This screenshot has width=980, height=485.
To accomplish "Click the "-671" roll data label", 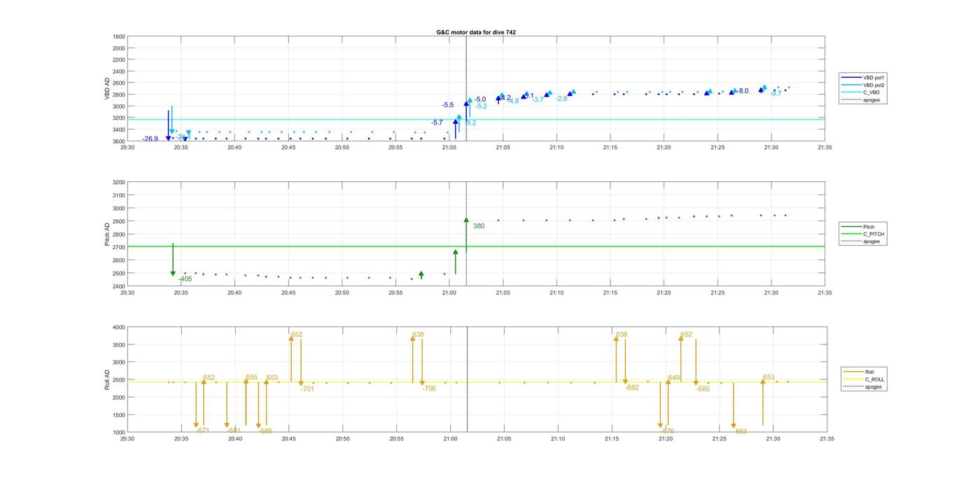I will click(202, 430).
